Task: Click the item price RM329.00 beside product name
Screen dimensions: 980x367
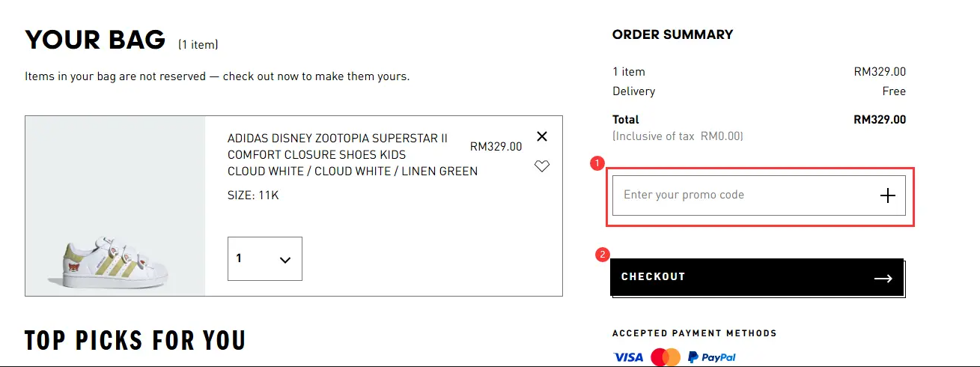Action: tap(496, 147)
